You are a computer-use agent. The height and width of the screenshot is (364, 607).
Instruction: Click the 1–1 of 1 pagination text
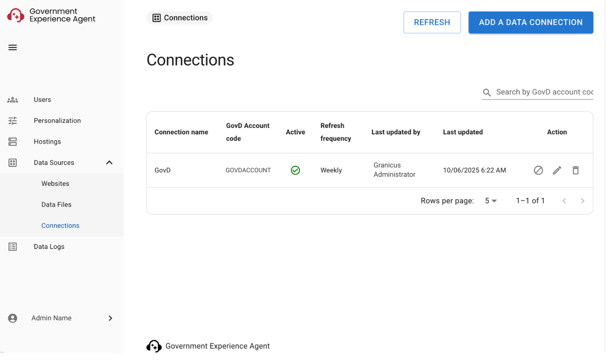point(530,201)
